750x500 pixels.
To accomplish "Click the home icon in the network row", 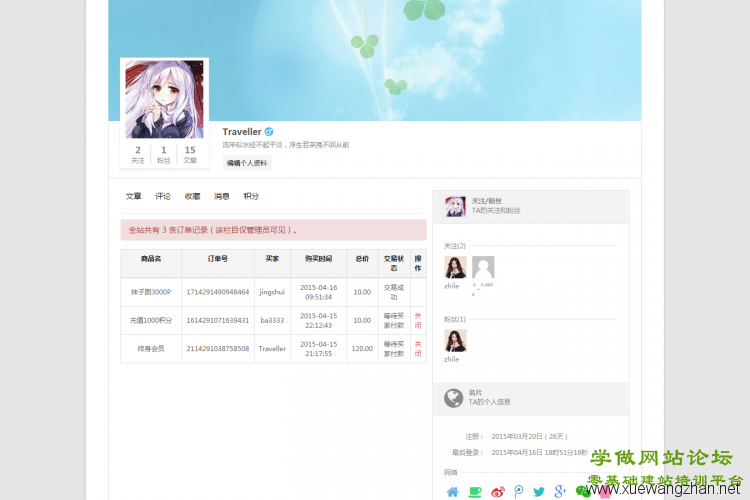I will point(452,491).
